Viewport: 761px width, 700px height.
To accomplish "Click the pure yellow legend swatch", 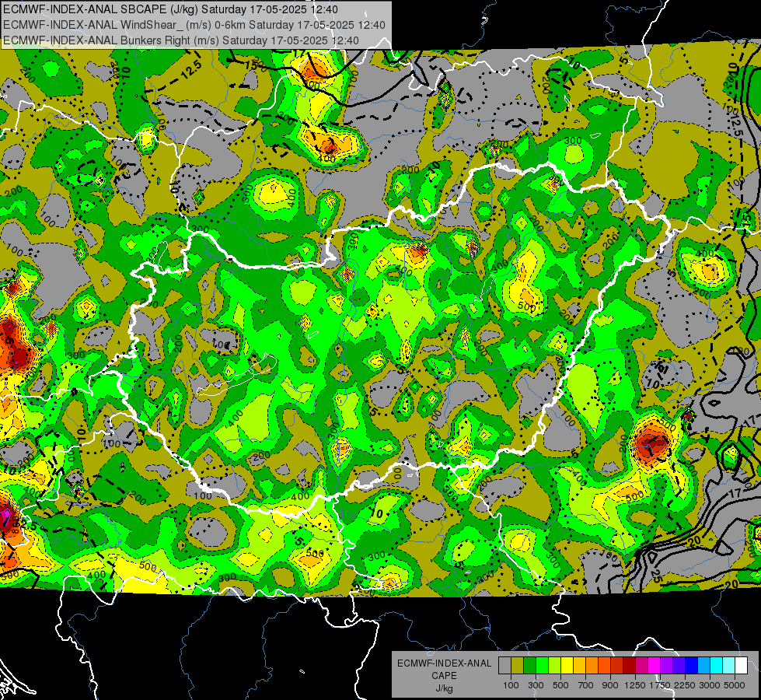I will (567, 666).
